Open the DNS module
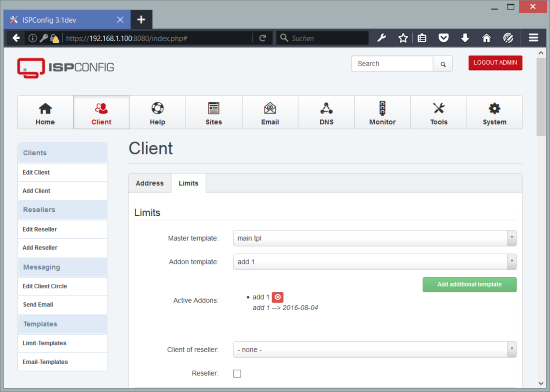 [326, 113]
